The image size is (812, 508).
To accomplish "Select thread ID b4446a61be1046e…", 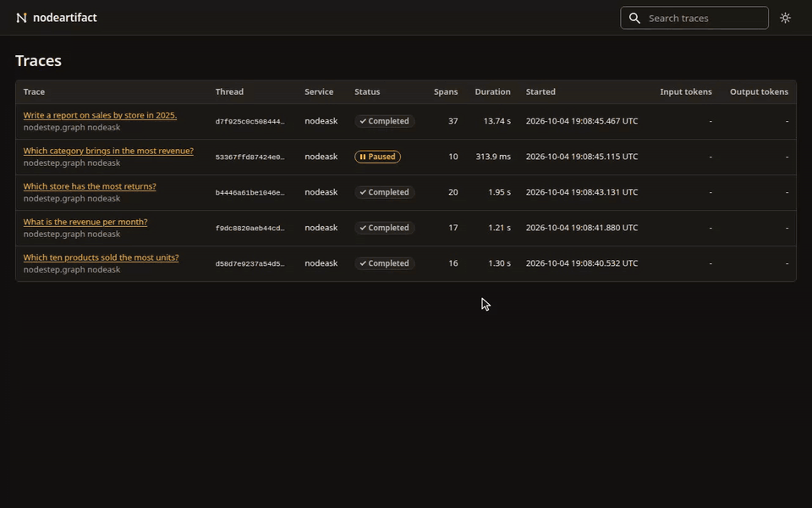I will click(250, 192).
